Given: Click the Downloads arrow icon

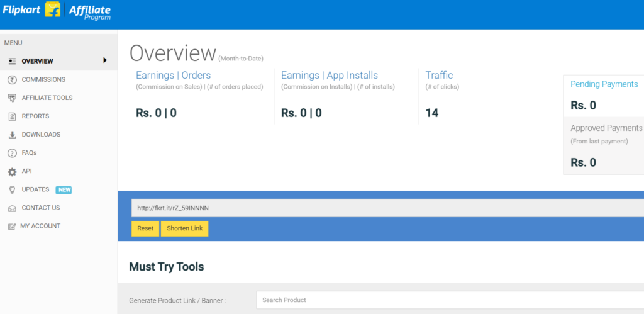Looking at the screenshot, I should point(13,135).
